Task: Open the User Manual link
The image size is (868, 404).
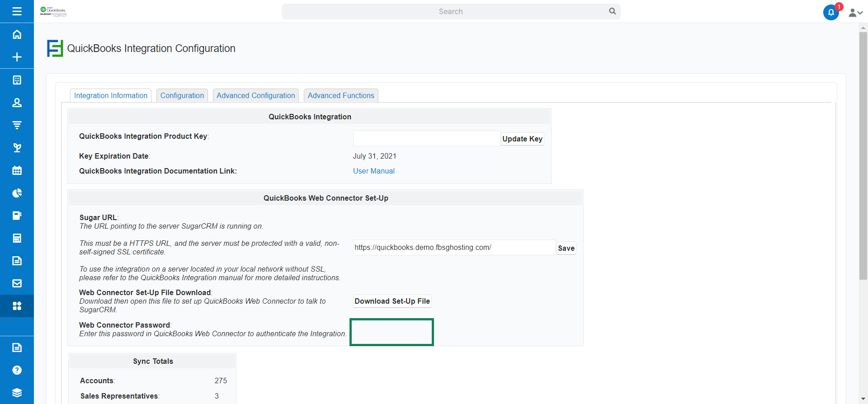Action: pos(373,171)
